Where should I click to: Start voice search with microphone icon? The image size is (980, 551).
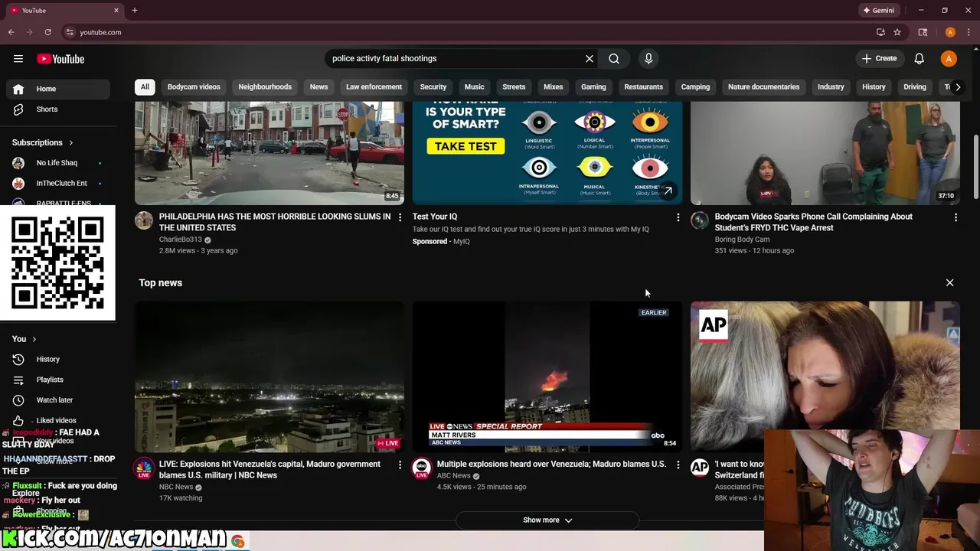click(x=648, y=59)
